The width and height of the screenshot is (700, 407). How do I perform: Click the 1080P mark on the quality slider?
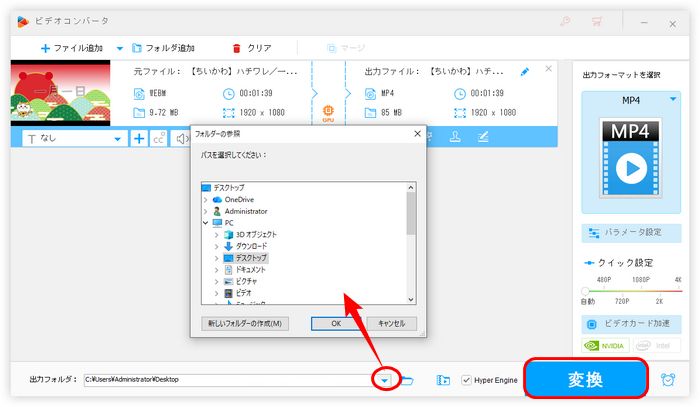(x=641, y=280)
